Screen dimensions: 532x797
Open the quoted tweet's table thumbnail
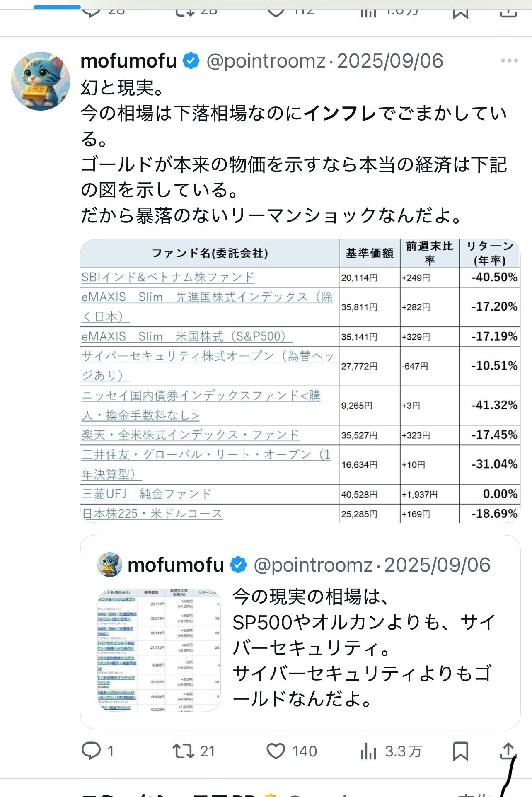[159, 650]
